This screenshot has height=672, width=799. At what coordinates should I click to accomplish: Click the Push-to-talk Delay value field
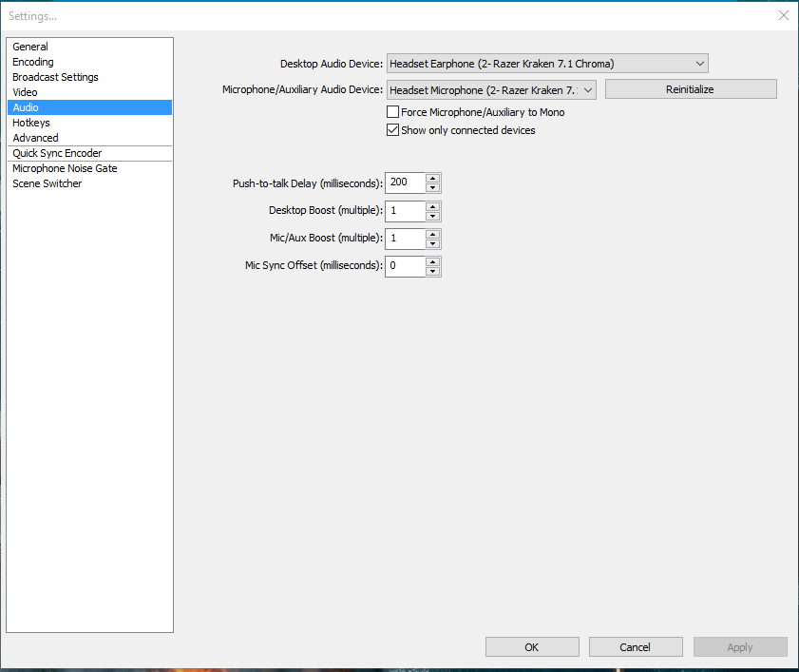(x=405, y=182)
